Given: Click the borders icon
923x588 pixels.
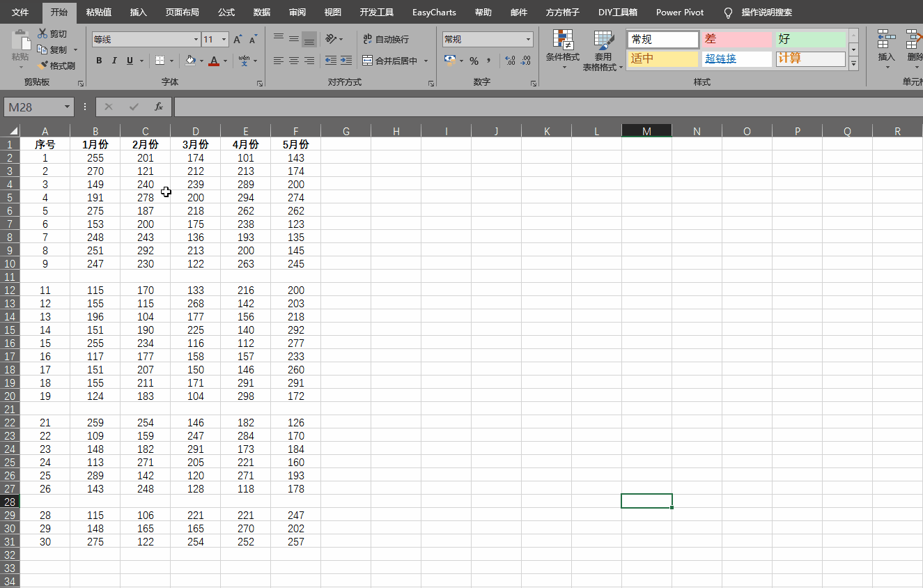Looking at the screenshot, I should coord(160,61).
